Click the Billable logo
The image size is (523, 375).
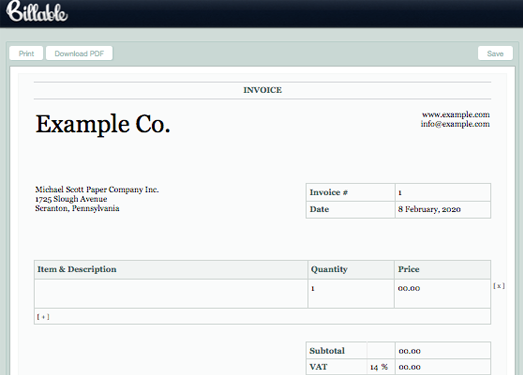click(37, 12)
